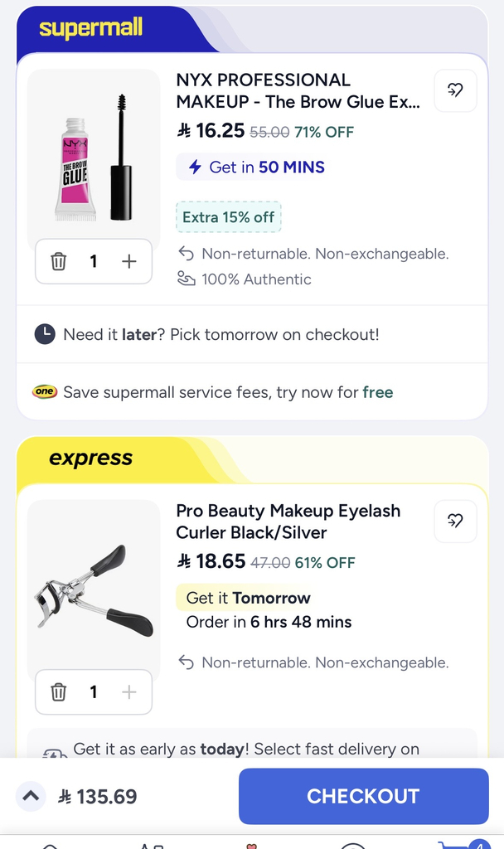This screenshot has height=849, width=504.
Task: Try noon one for free link
Action: [377, 392]
